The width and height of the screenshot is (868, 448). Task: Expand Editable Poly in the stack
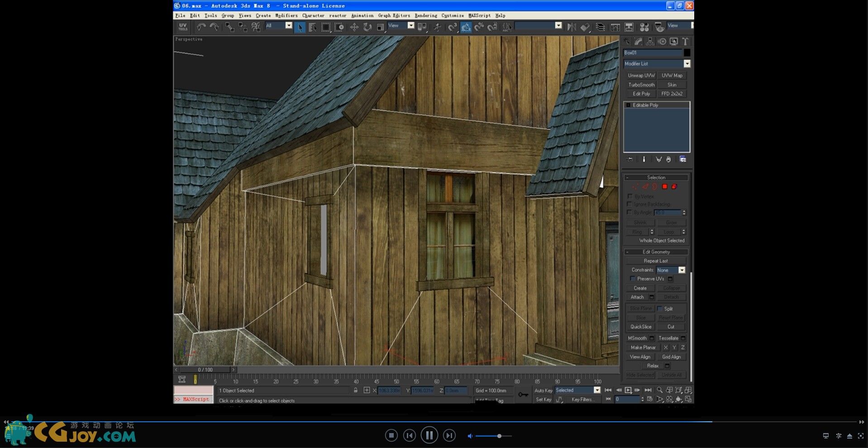click(628, 105)
